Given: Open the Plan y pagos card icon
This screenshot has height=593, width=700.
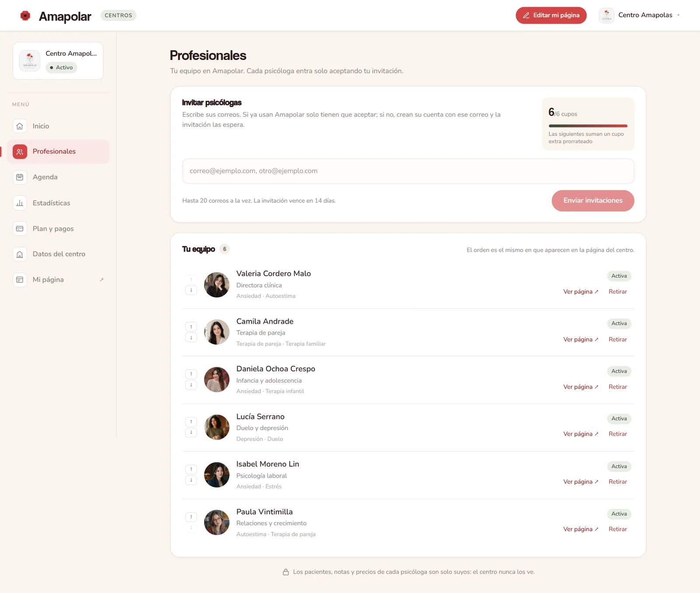Looking at the screenshot, I should click(20, 229).
